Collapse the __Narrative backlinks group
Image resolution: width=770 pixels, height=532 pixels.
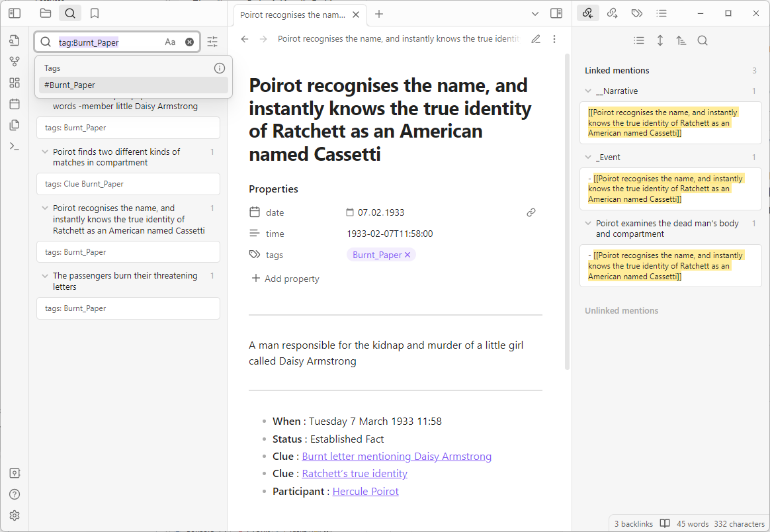(x=588, y=91)
